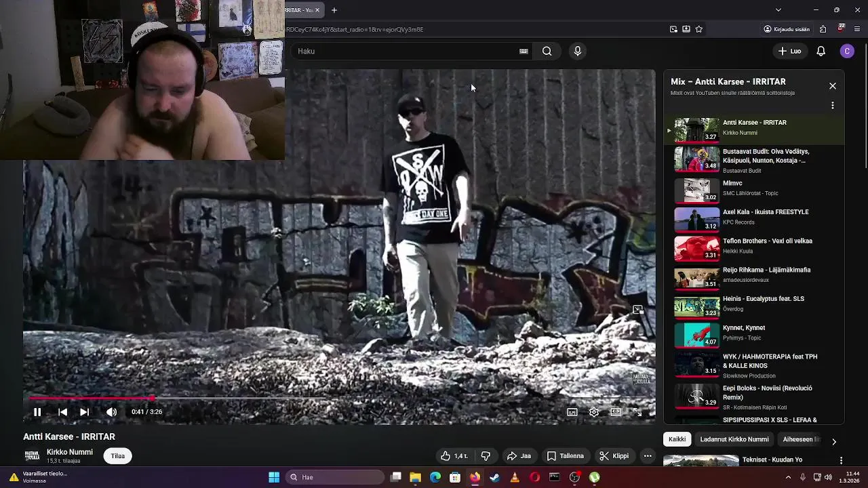
Task: Open File Explorer from taskbar
Action: point(416,477)
